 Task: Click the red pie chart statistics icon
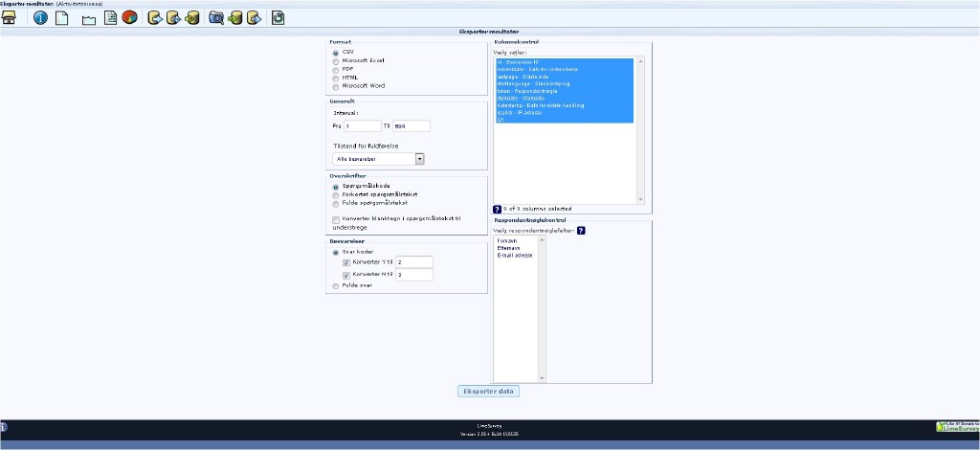tap(129, 18)
